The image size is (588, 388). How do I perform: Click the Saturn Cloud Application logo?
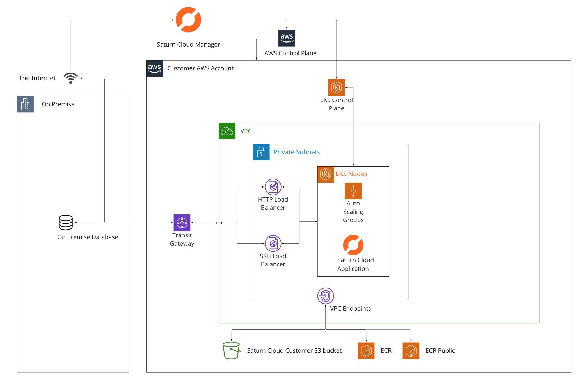click(x=353, y=245)
